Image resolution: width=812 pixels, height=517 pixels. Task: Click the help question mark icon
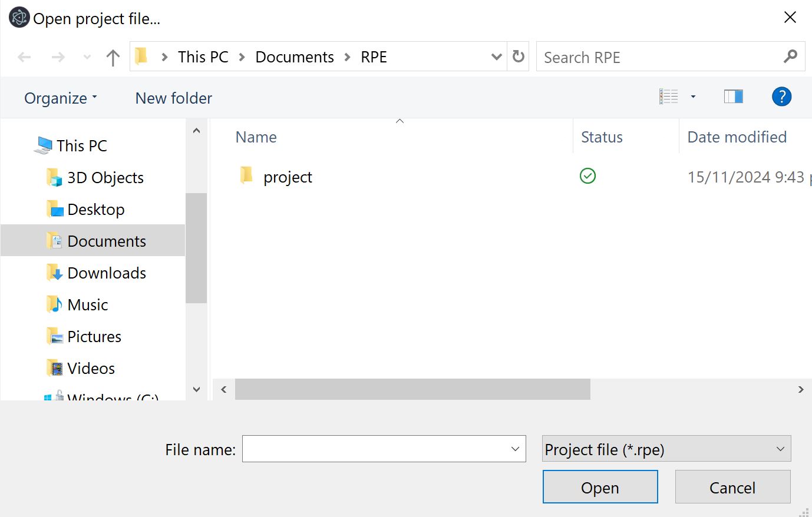point(781,97)
